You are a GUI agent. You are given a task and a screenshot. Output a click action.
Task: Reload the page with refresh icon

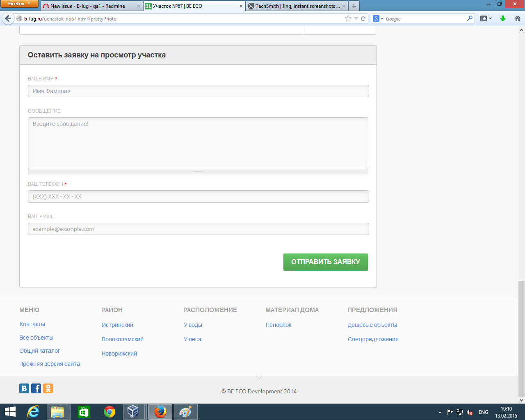[x=363, y=18]
